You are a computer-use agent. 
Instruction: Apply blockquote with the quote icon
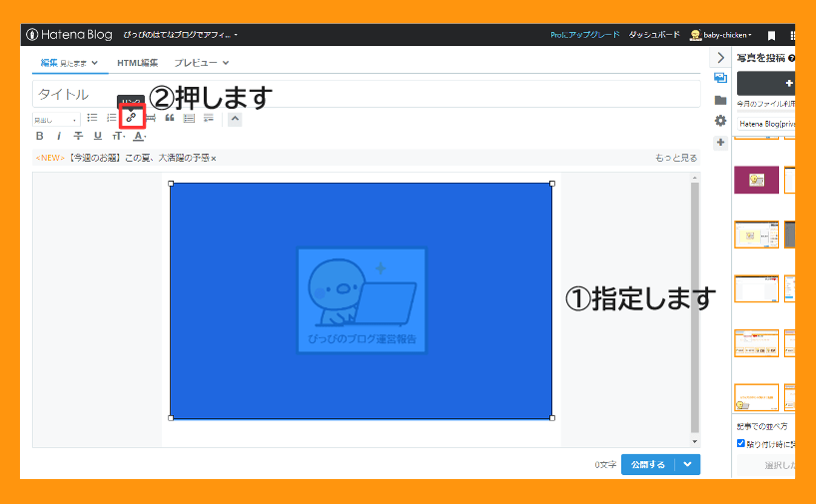[170, 118]
